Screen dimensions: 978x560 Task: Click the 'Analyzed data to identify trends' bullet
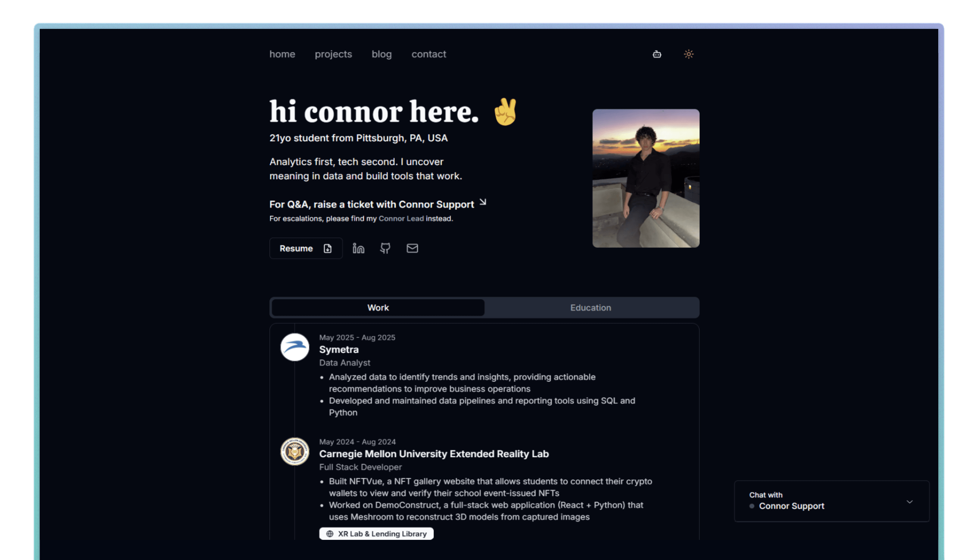click(462, 383)
